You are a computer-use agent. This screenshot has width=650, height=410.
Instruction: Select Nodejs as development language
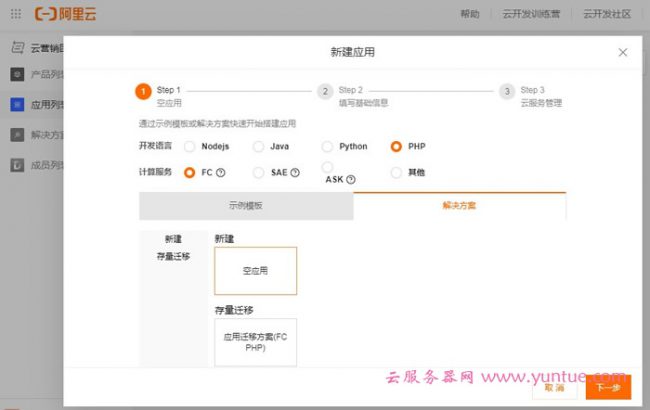(190, 146)
